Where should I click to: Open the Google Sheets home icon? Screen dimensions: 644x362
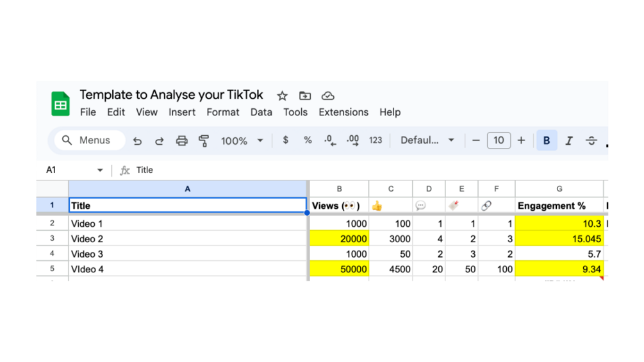click(x=60, y=103)
